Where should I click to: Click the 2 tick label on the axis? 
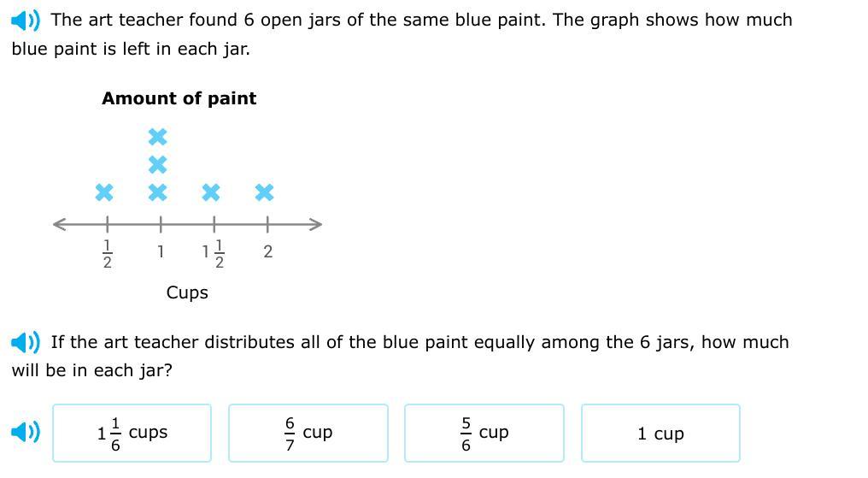268,252
